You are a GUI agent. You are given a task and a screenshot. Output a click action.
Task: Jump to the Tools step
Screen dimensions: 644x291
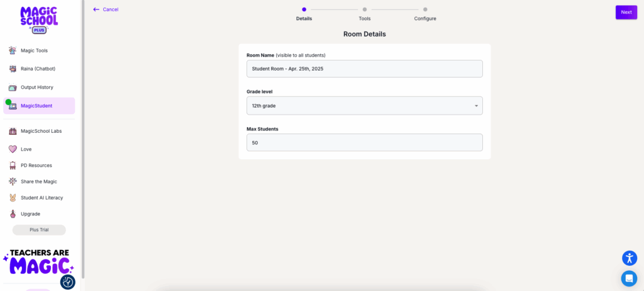tap(364, 14)
